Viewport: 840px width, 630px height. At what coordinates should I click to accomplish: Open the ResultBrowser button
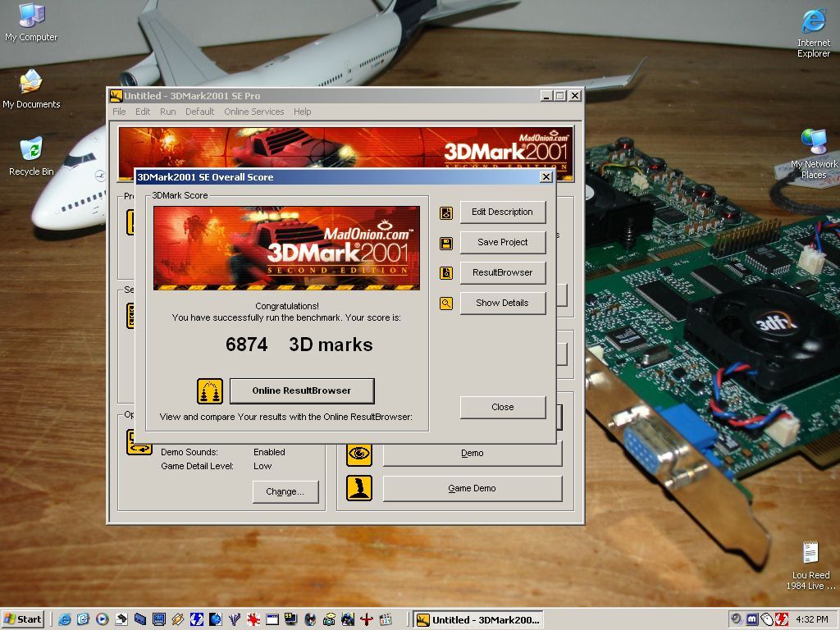pyautogui.click(x=503, y=272)
